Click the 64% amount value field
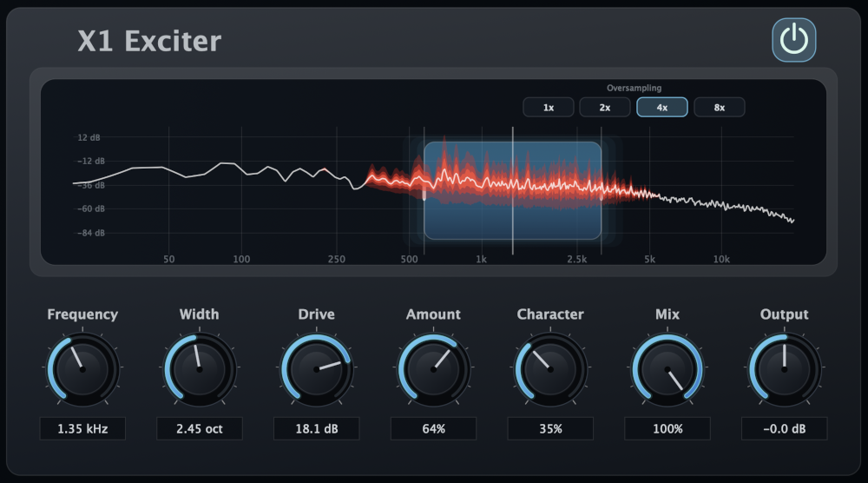Viewport: 868px width, 483px height. pyautogui.click(x=433, y=429)
